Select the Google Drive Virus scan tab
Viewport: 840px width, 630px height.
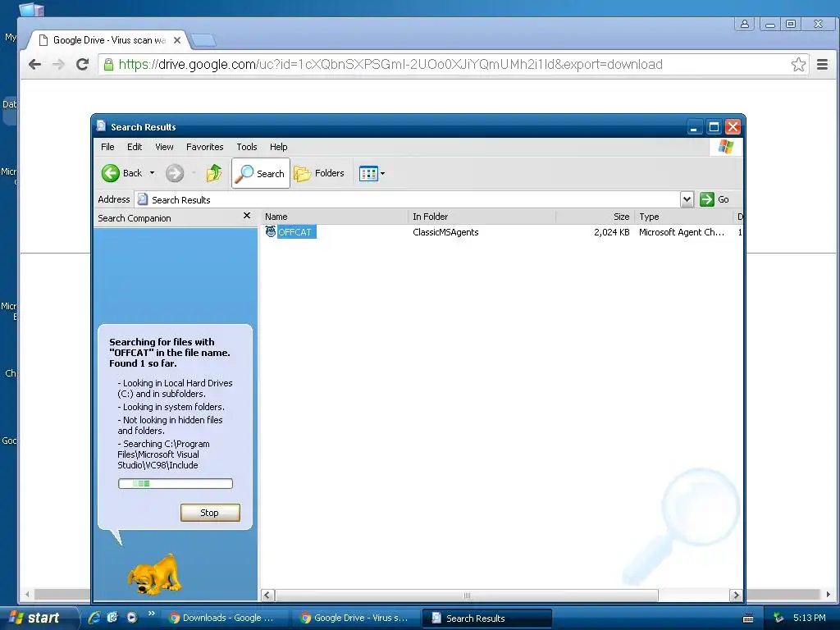point(107,40)
